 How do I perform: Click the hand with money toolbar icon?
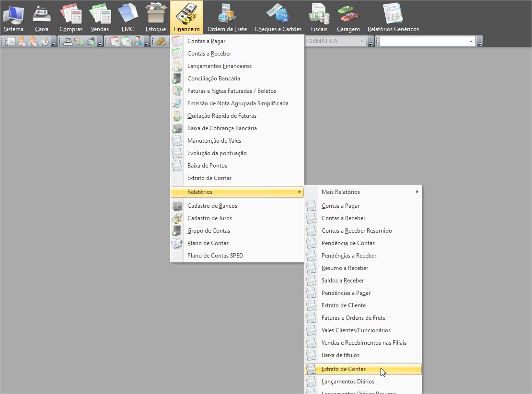[x=79, y=41]
